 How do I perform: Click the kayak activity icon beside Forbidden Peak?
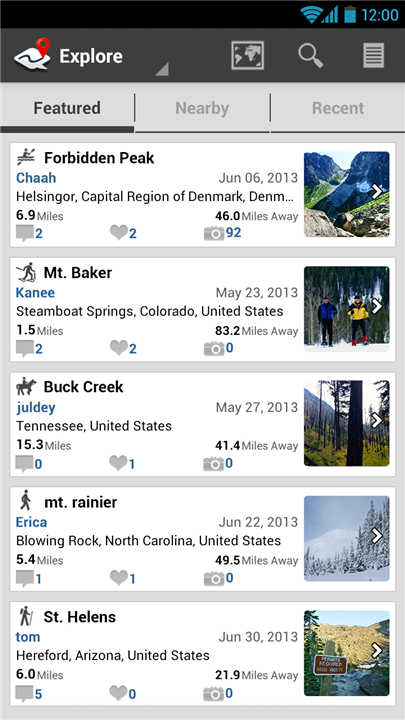26,158
